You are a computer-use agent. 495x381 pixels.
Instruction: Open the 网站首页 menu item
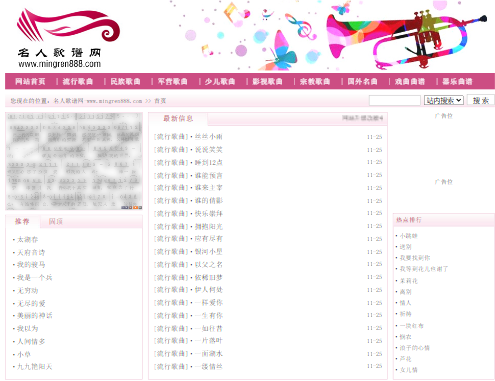point(30,81)
